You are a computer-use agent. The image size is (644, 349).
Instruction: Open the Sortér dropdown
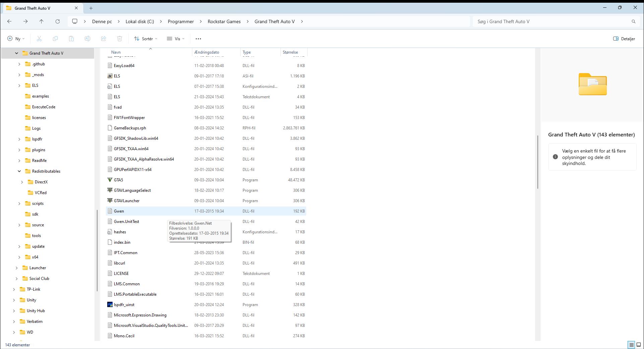tap(146, 39)
